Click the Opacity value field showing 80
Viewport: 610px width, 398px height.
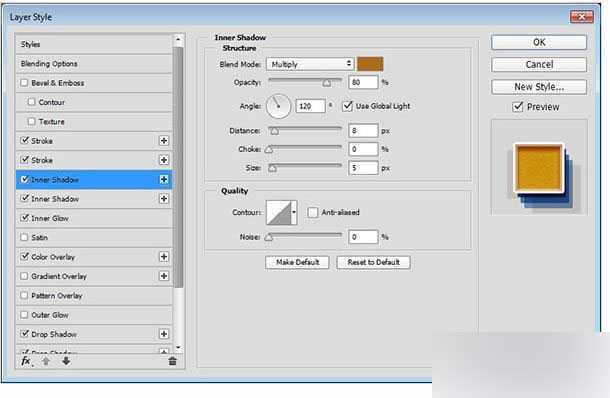pyautogui.click(x=363, y=82)
